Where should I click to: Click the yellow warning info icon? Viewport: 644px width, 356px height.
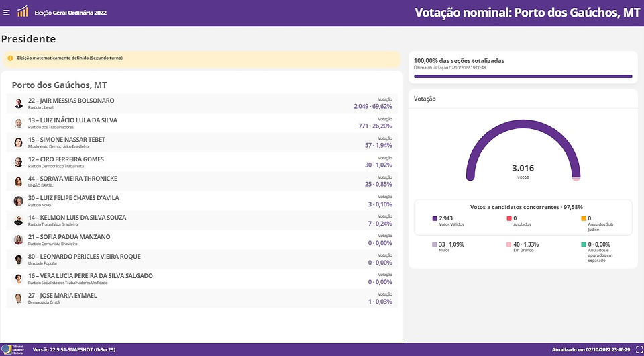[10, 58]
